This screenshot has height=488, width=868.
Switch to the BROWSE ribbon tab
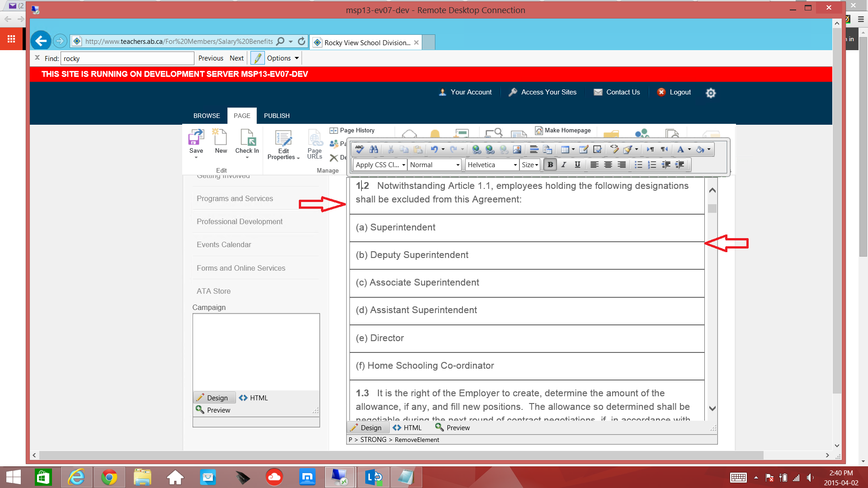click(x=207, y=116)
